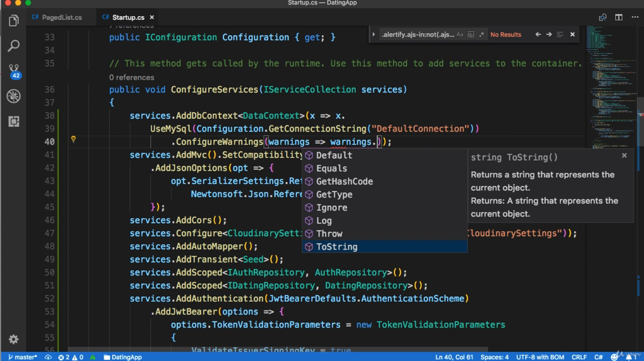Expand the replace toggle in the find widget

pos(374,35)
